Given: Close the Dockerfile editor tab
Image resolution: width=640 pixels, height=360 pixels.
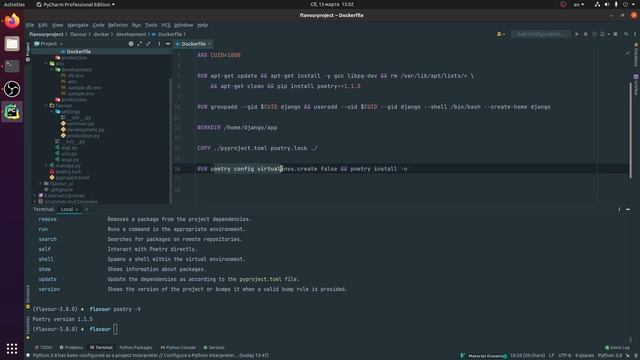Looking at the screenshot, I should 209,44.
